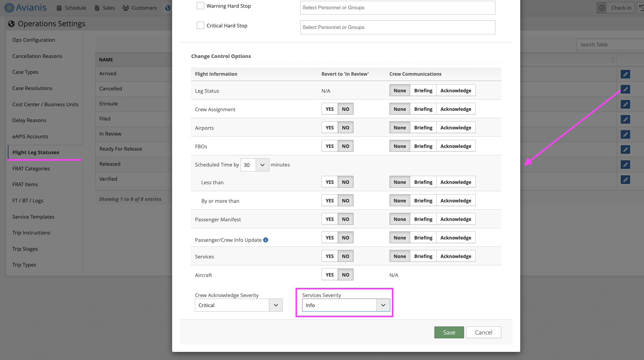Select FRAT Categories in settings sidebar

pyautogui.click(x=31, y=169)
